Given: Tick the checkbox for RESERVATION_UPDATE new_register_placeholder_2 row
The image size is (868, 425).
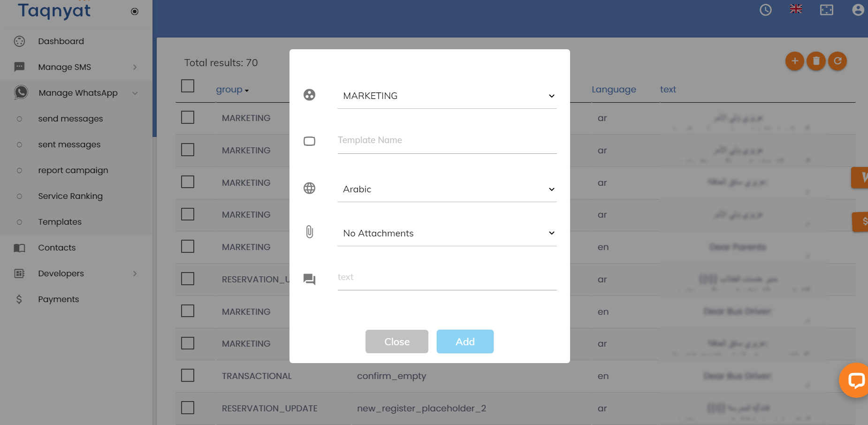Looking at the screenshot, I should tap(188, 408).
